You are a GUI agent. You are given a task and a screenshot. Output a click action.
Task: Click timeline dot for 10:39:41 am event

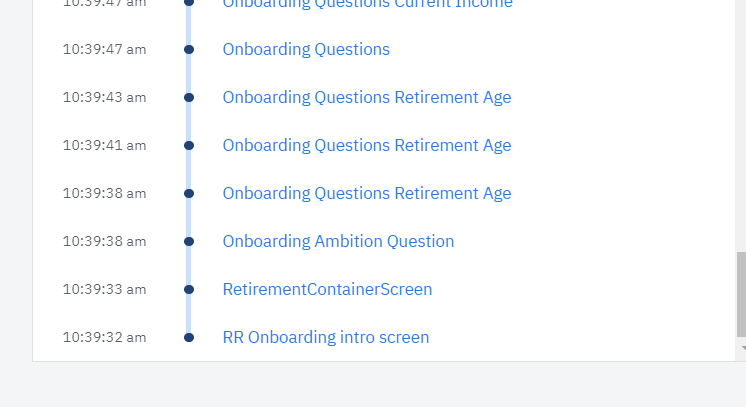click(x=189, y=145)
